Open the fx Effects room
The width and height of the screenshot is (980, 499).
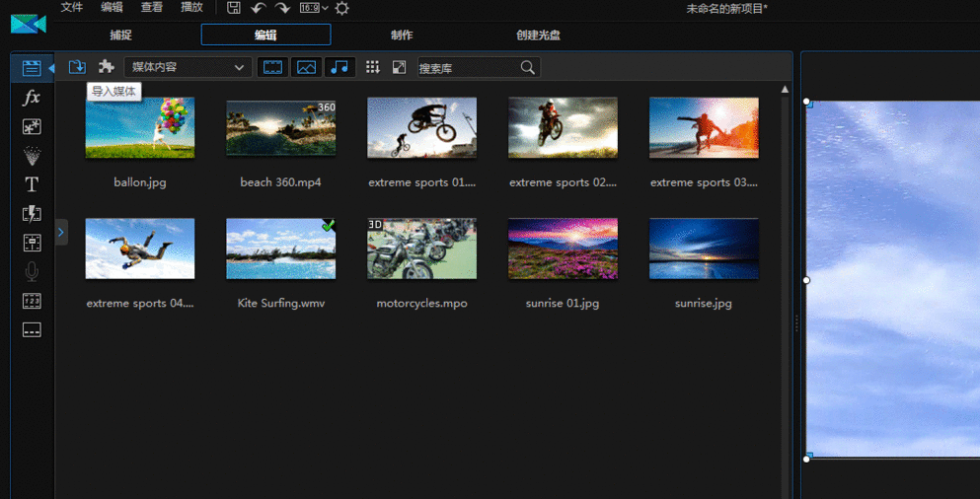point(32,98)
